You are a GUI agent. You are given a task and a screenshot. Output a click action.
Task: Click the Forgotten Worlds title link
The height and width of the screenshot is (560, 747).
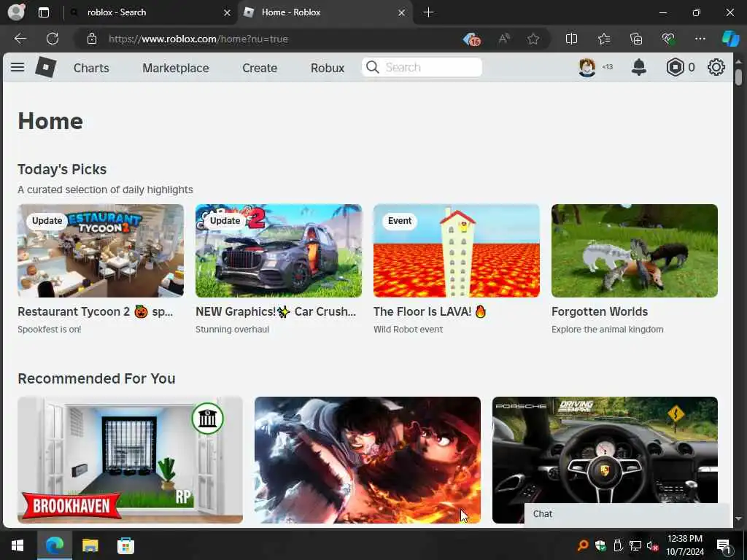pyautogui.click(x=600, y=311)
